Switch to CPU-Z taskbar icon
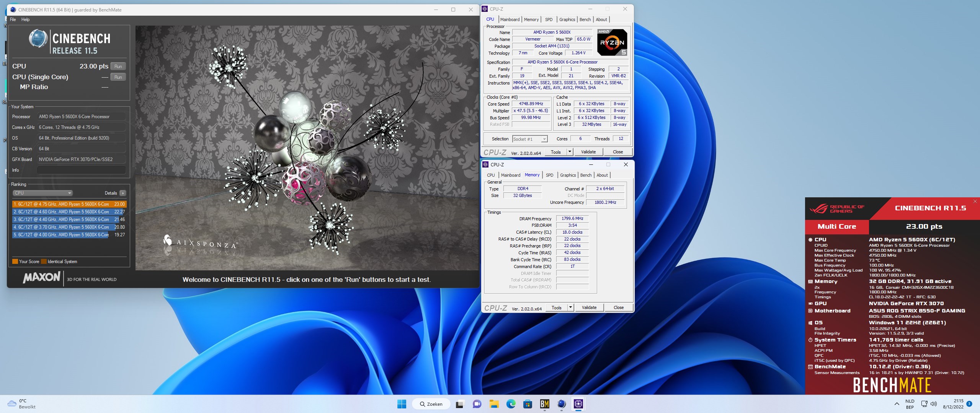Viewport: 980px width, 413px height. (x=578, y=404)
